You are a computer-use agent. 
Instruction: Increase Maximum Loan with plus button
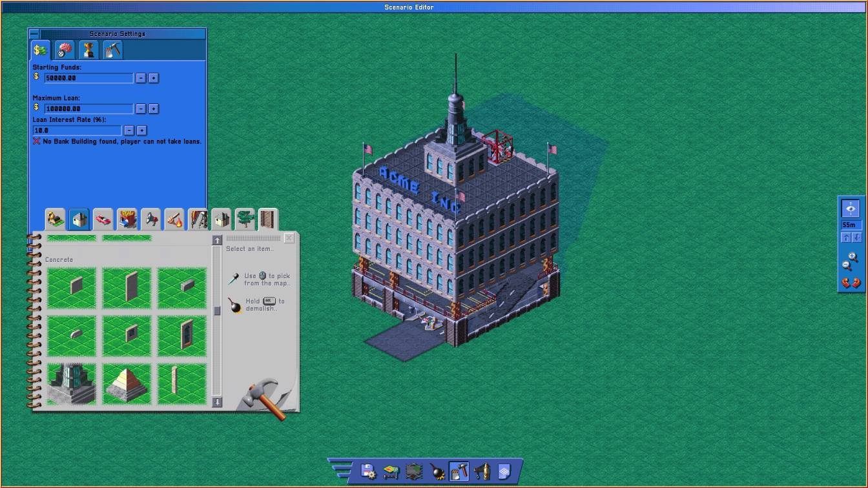[154, 108]
